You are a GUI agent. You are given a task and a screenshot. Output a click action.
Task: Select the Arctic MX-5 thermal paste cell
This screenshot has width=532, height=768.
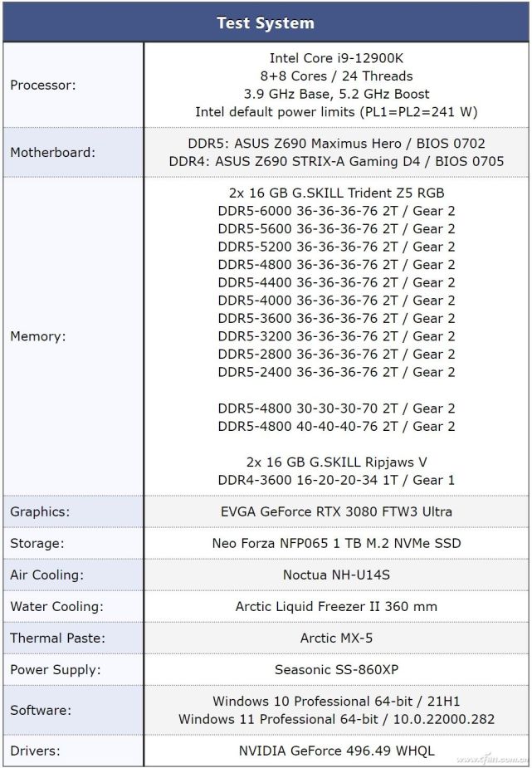336,638
